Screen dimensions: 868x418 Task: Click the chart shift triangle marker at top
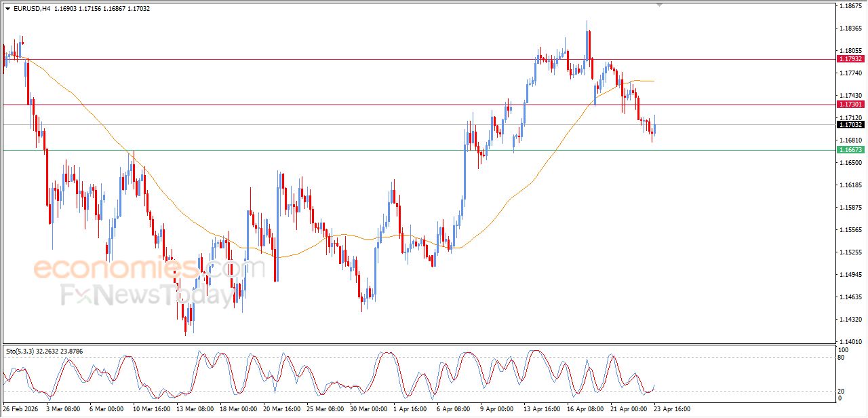(659, 5)
